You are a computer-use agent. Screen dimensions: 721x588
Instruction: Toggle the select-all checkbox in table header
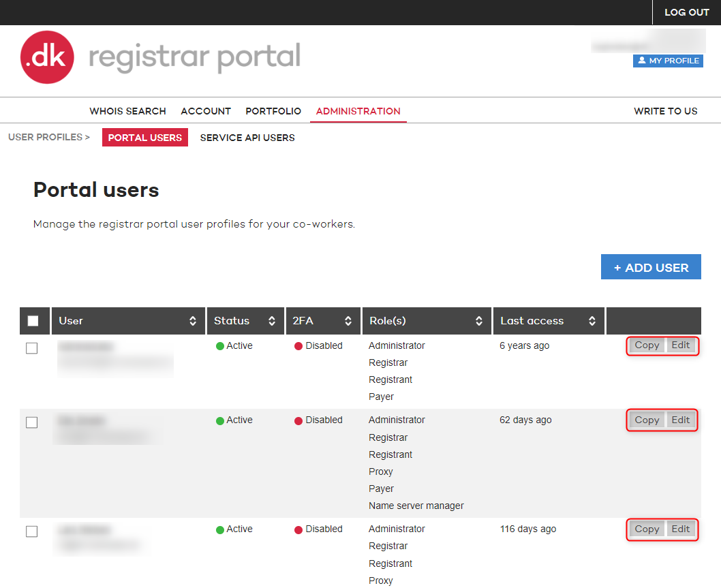34,320
